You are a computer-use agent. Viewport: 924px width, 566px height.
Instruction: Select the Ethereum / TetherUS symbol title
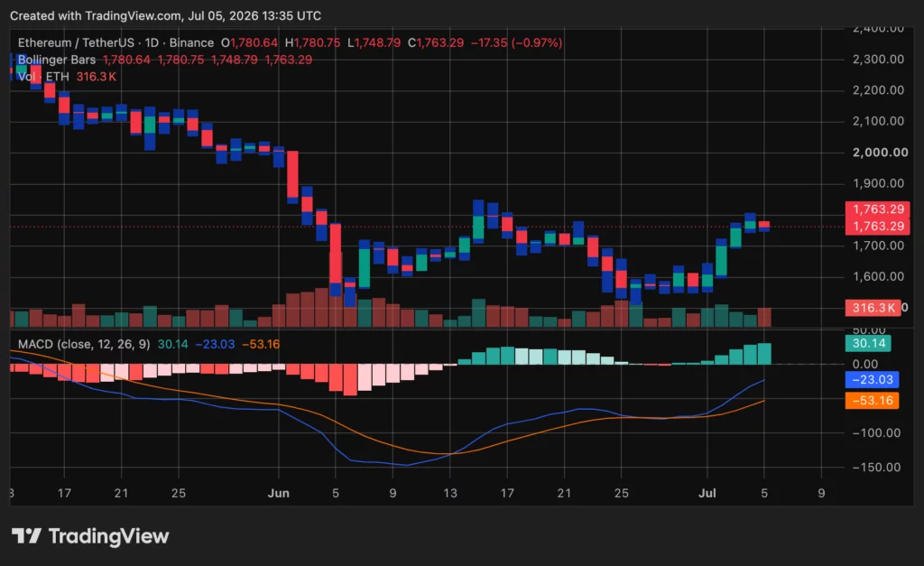pos(76,42)
